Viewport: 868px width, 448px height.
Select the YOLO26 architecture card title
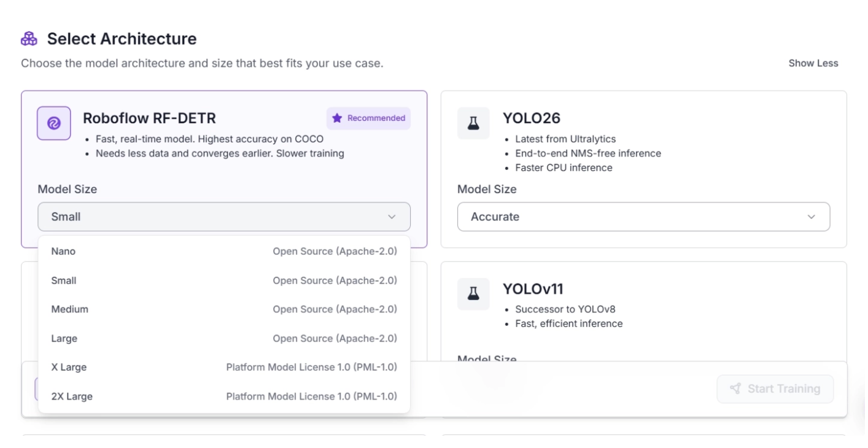[x=532, y=118]
